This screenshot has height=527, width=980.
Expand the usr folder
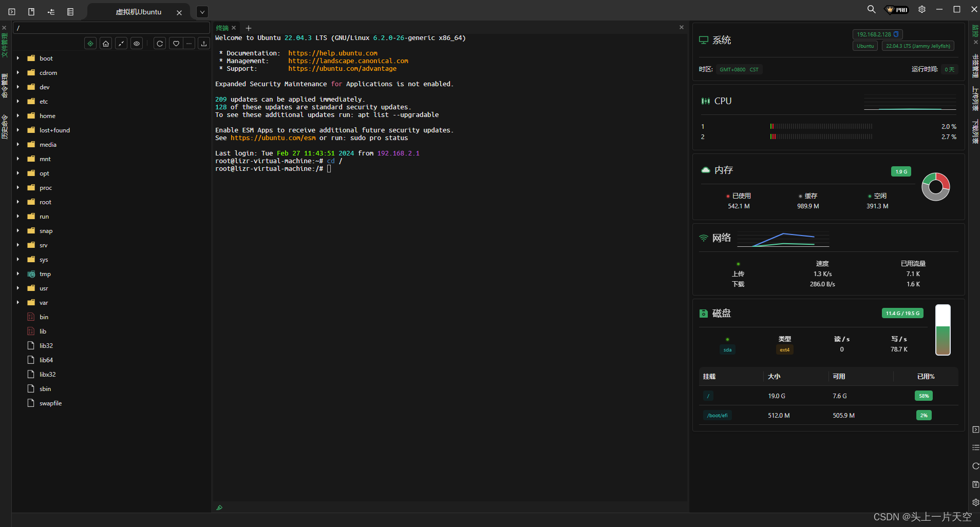click(18, 288)
